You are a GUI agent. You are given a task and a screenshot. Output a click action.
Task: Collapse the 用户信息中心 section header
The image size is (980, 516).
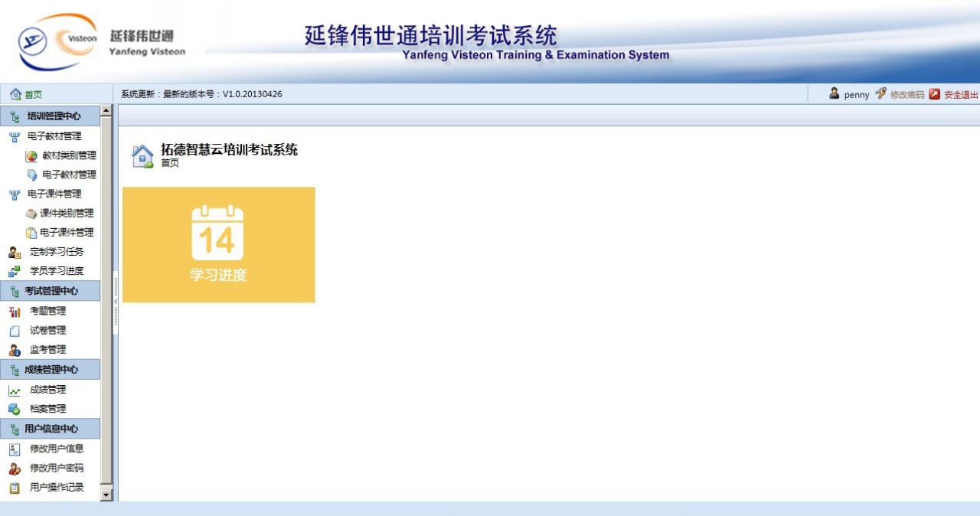(50, 429)
